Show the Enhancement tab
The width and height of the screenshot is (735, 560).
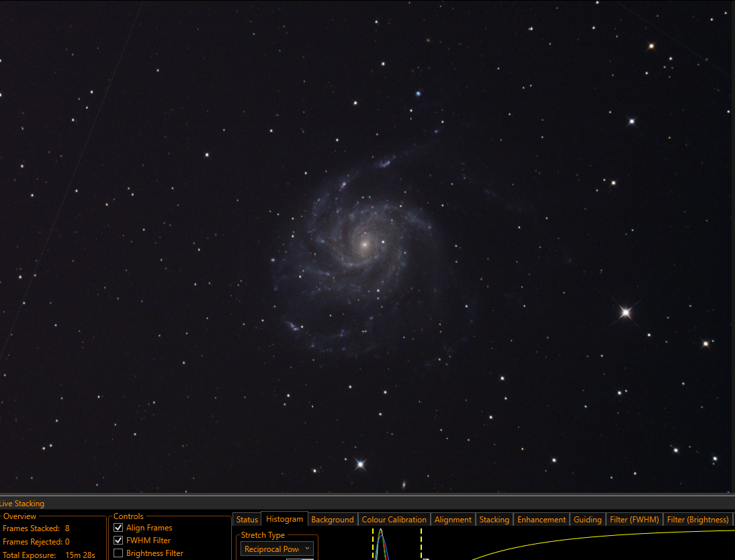pyautogui.click(x=542, y=519)
